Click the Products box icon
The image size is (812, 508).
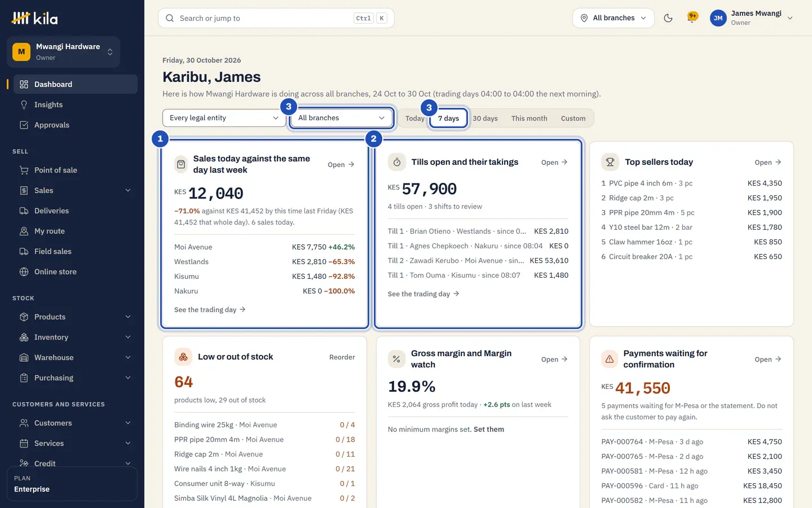pyautogui.click(x=24, y=317)
